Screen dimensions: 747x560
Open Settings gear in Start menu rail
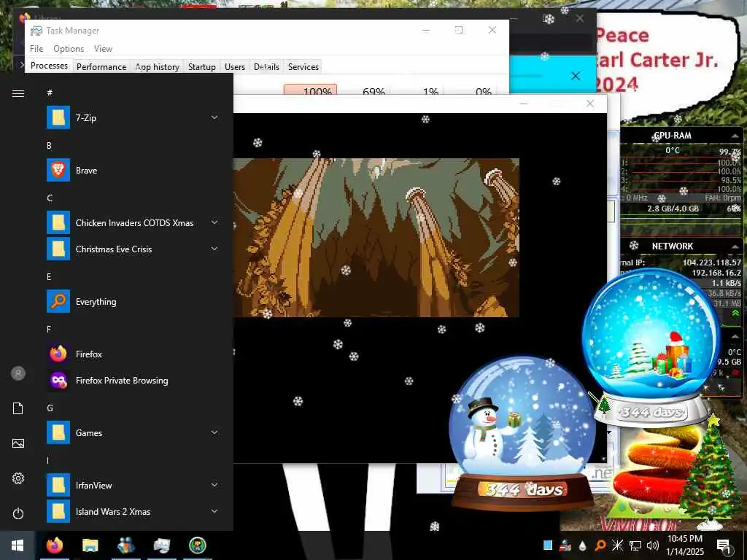tap(18, 478)
